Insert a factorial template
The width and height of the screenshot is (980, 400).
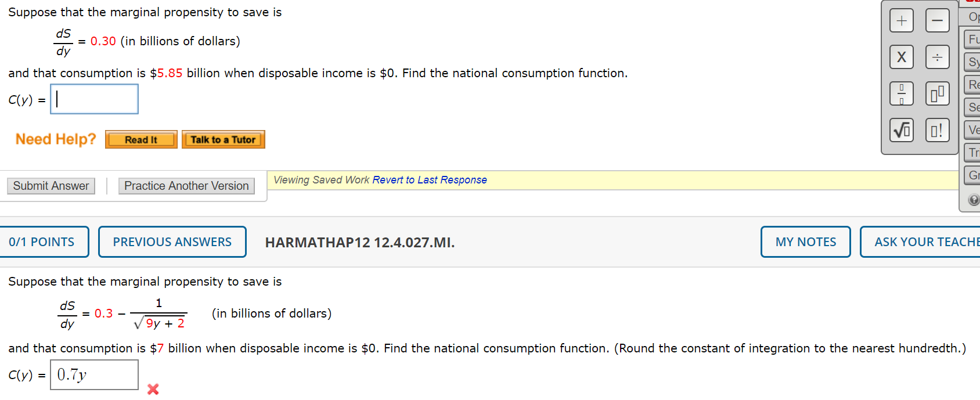coord(938,130)
